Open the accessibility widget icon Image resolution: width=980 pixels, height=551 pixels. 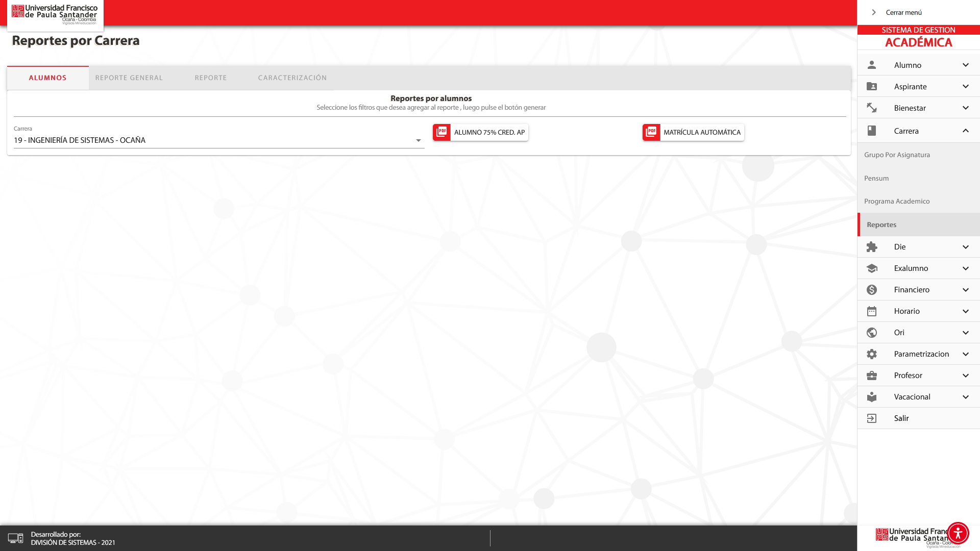coord(958,533)
